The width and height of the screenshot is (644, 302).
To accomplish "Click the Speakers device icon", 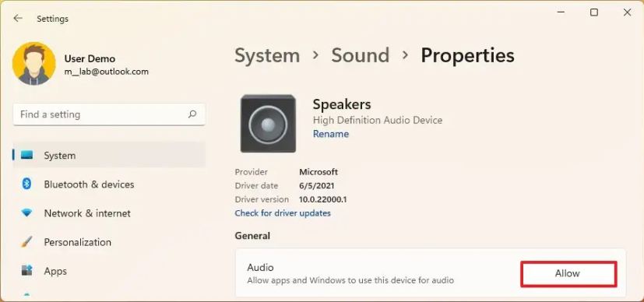I will coord(268,124).
